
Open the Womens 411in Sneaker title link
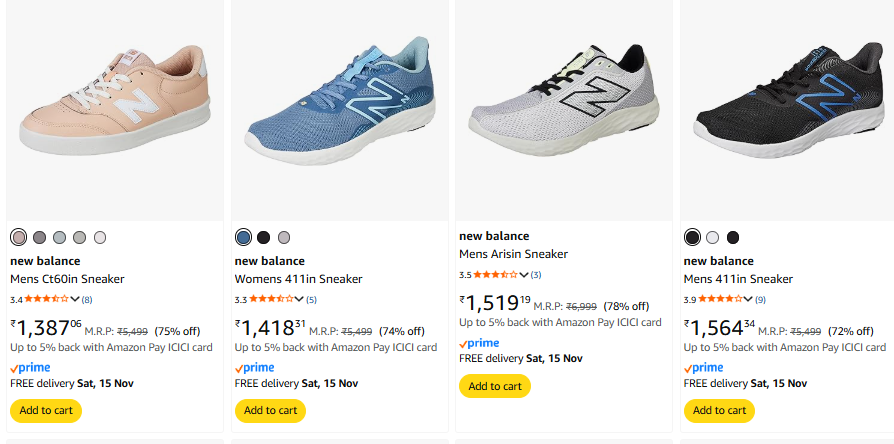(x=298, y=279)
